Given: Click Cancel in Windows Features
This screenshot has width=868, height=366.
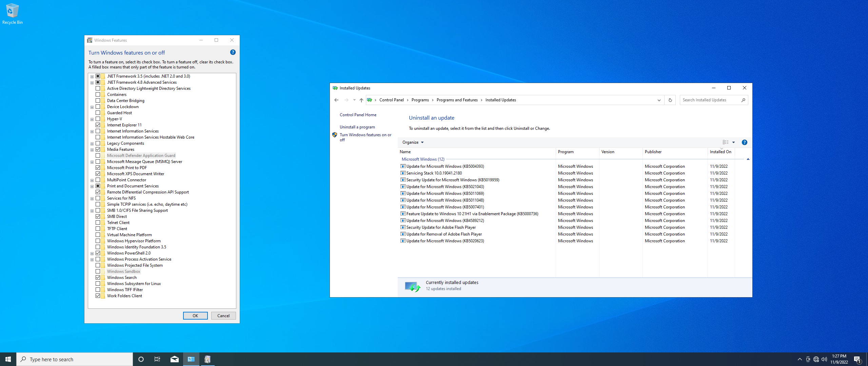Looking at the screenshot, I should [x=223, y=316].
